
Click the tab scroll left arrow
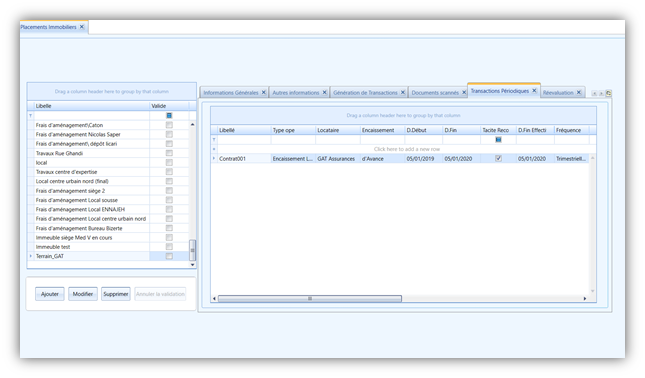(594, 93)
